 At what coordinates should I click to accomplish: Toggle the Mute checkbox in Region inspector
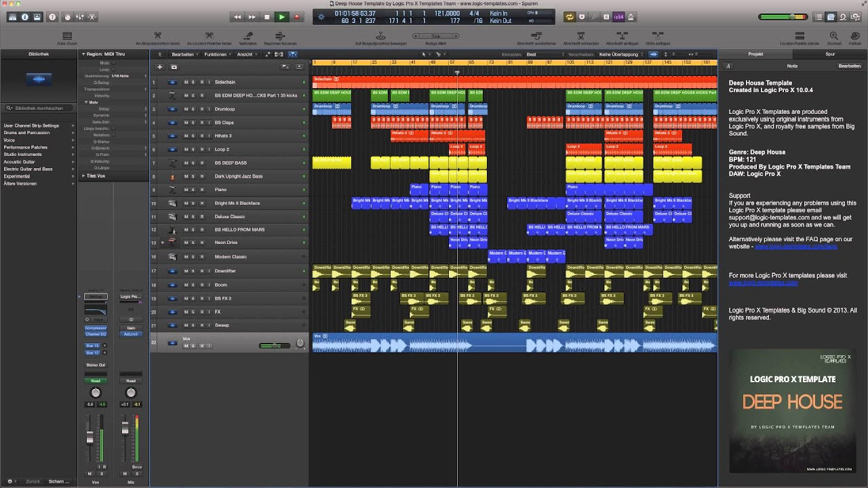click(114, 62)
